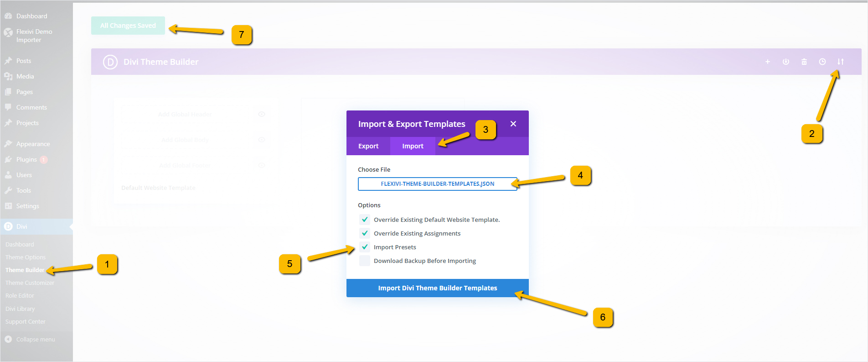Toggle the Import Presets checkbox

365,247
